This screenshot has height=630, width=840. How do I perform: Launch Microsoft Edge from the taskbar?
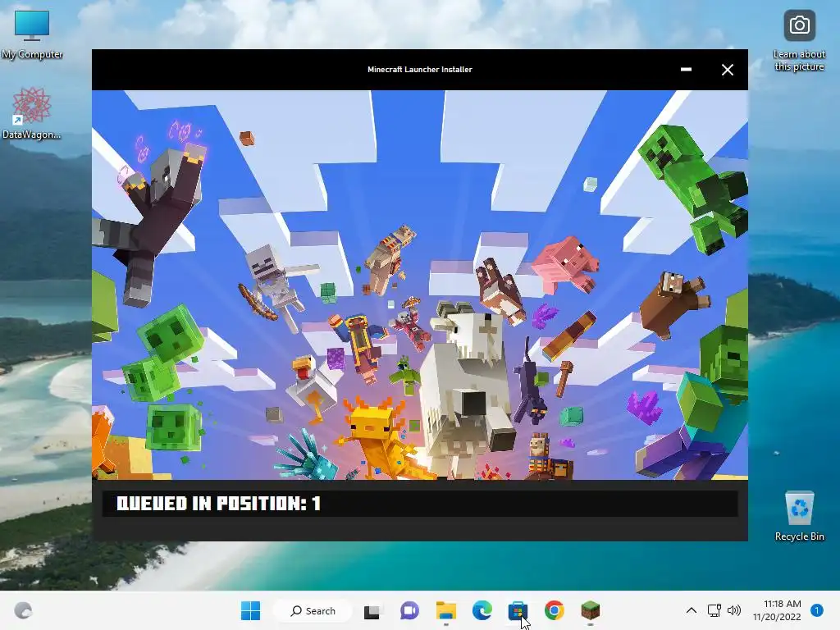click(x=482, y=610)
